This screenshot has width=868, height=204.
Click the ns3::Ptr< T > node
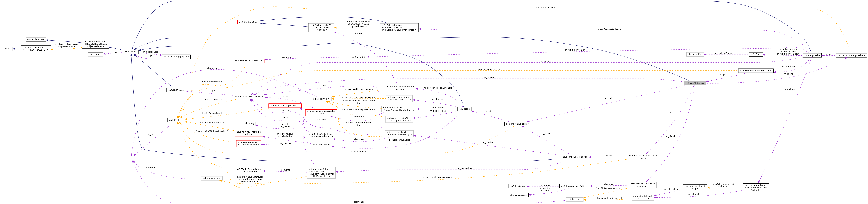click(x=176, y=120)
